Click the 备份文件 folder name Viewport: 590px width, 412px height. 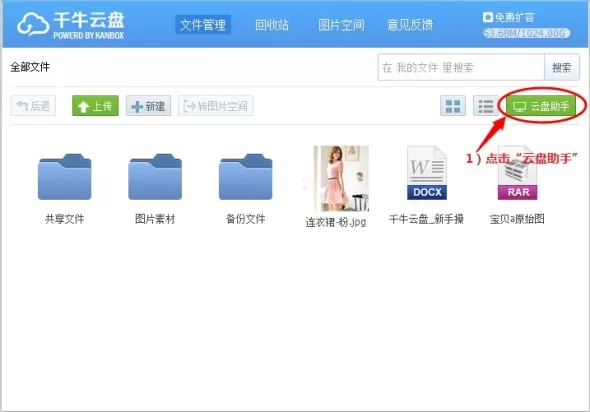pos(246,219)
